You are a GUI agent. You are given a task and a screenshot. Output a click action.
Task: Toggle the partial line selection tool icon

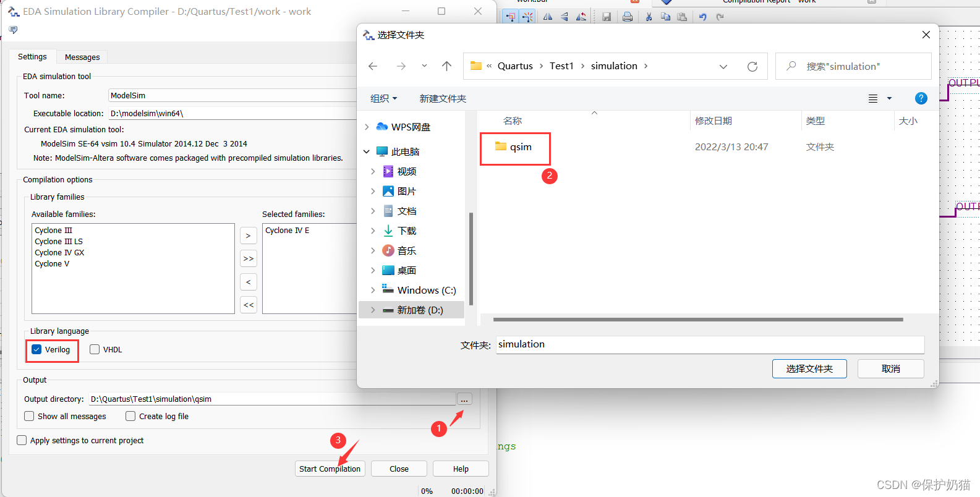click(x=527, y=17)
